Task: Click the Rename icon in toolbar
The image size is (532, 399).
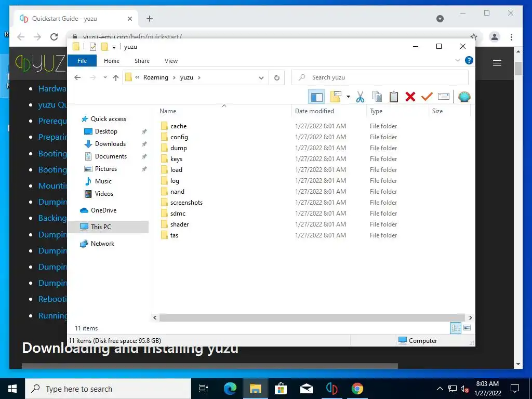Action: [x=444, y=97]
